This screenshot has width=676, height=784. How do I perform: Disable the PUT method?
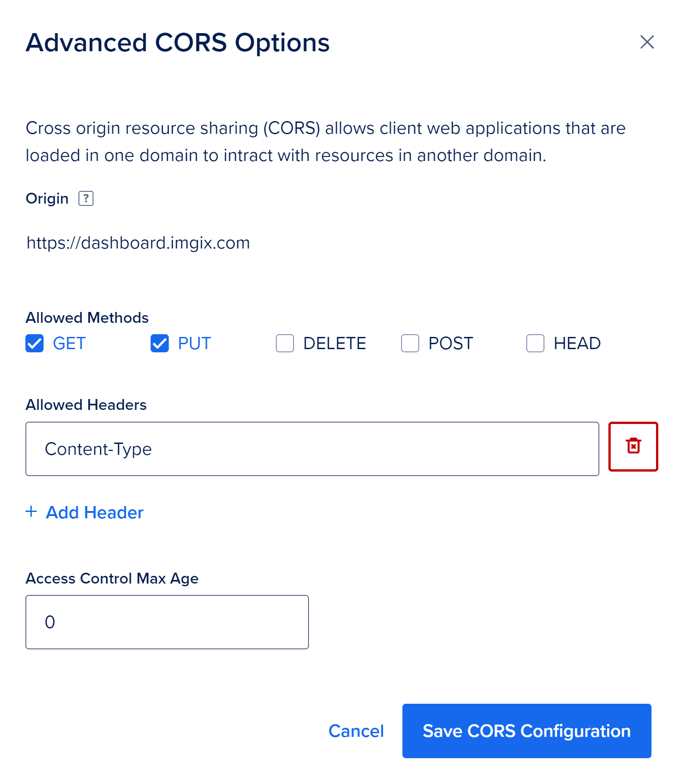tap(159, 344)
